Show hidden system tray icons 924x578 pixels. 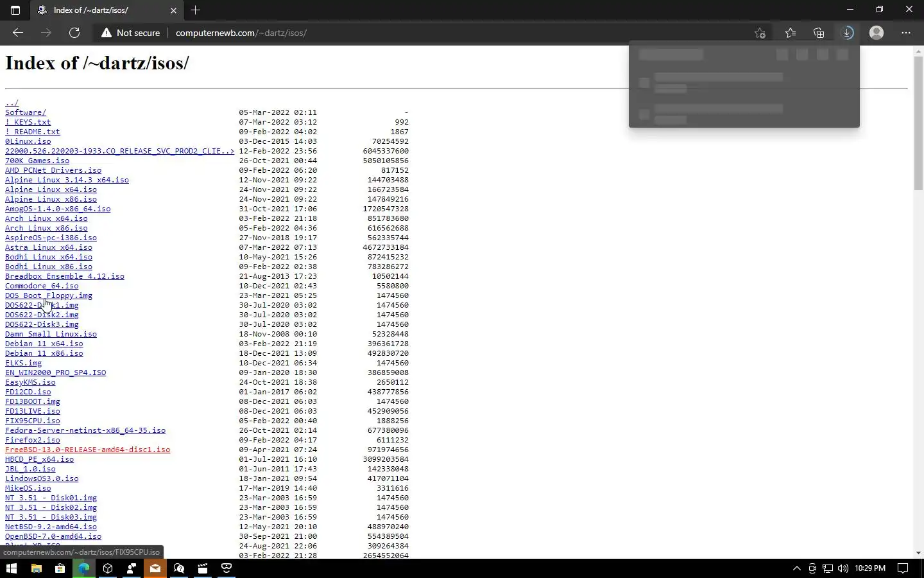point(797,568)
